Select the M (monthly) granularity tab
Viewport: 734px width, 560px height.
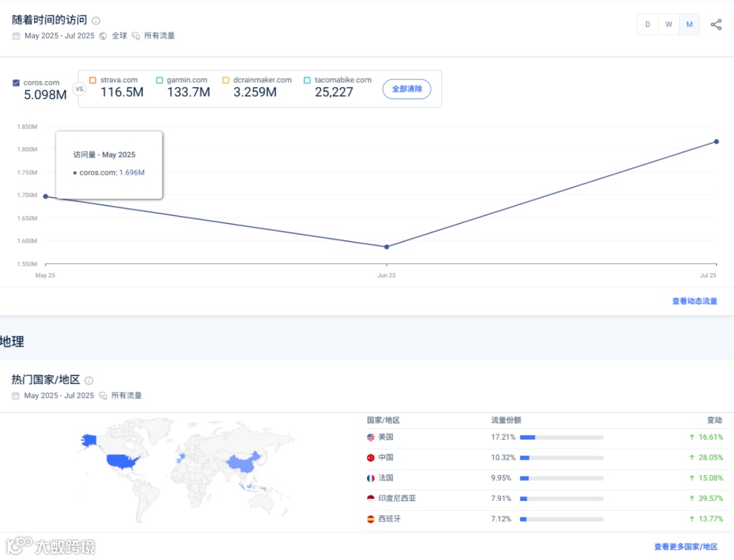click(x=690, y=24)
